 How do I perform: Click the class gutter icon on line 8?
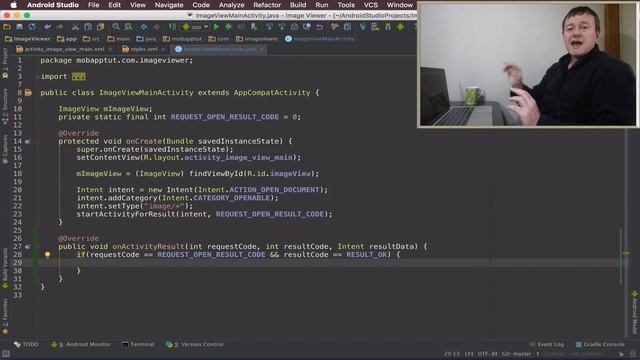click(28, 93)
